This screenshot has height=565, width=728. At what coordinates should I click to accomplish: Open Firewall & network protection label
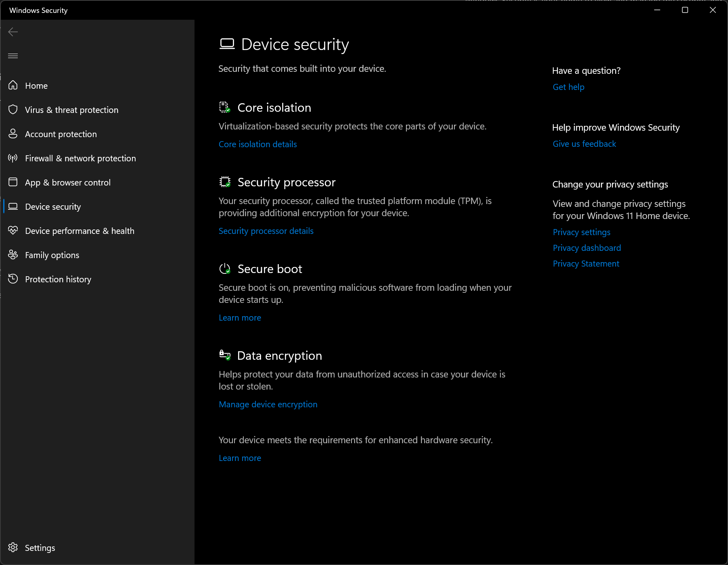pos(80,158)
